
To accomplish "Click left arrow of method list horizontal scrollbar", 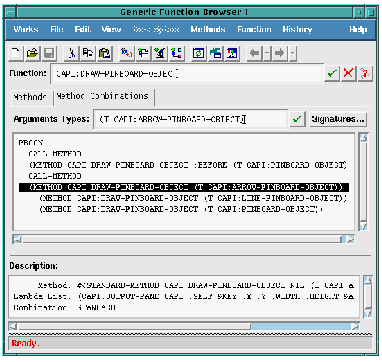I will (x=17, y=239).
